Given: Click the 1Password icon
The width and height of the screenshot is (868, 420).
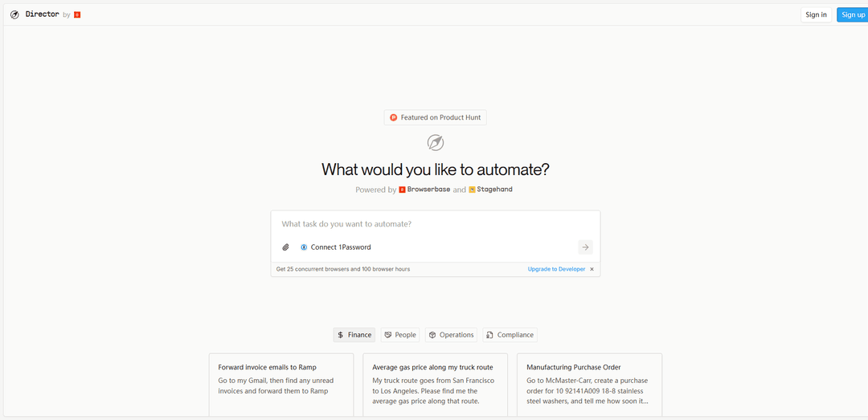Looking at the screenshot, I should click(304, 247).
